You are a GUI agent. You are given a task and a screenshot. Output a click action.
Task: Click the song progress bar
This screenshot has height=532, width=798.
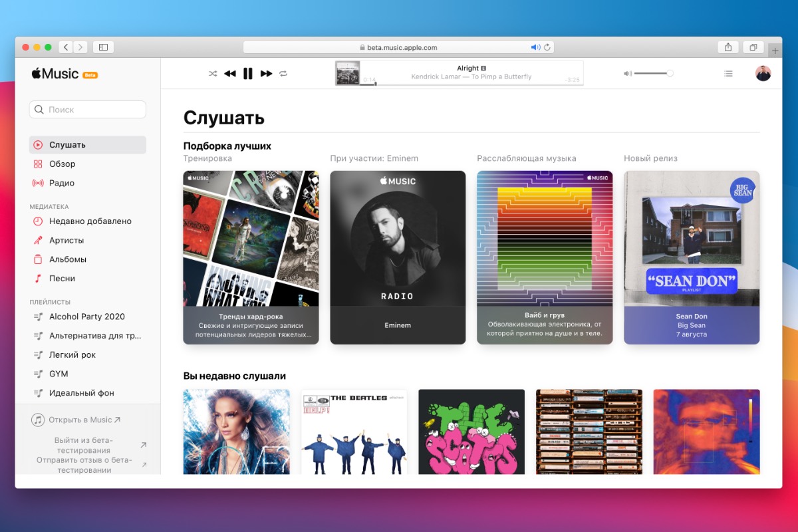pyautogui.click(x=472, y=84)
